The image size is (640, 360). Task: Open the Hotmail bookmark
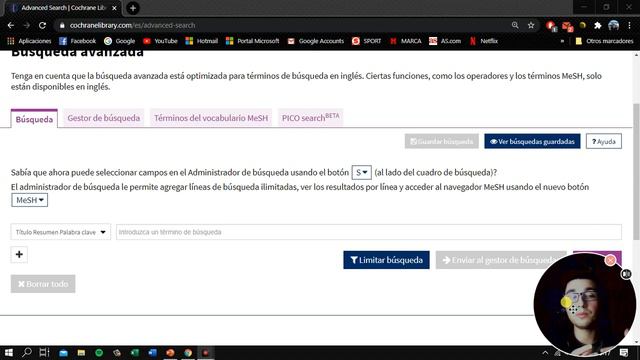point(202,41)
